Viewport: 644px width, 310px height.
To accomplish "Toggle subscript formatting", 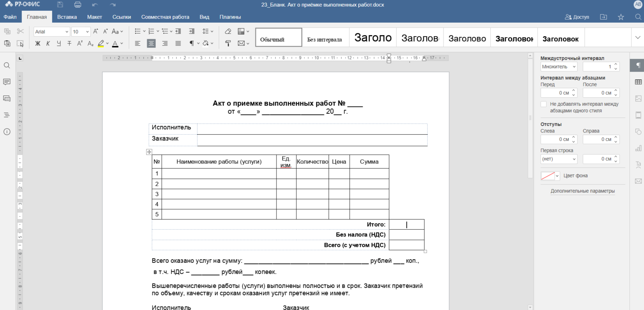I will [x=90, y=43].
